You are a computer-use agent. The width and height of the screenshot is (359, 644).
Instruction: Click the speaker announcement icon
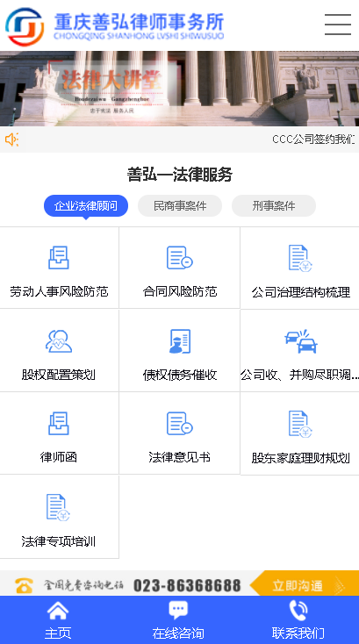click(11, 140)
